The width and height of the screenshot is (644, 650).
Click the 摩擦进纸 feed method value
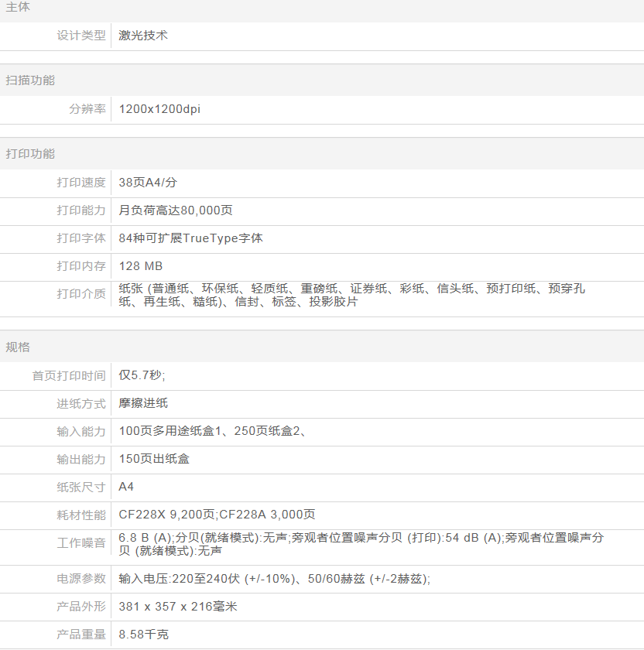pos(143,403)
